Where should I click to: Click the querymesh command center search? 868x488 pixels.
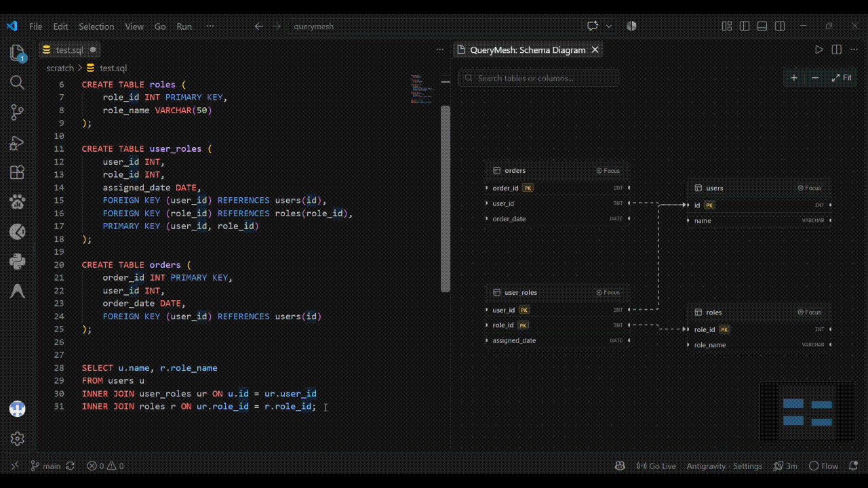(x=313, y=26)
